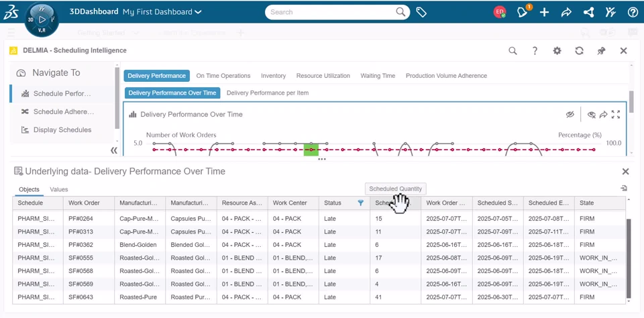Screen dimensions: 644x318
Task: Select work order SF#0555 cell
Action: coord(89,258)
